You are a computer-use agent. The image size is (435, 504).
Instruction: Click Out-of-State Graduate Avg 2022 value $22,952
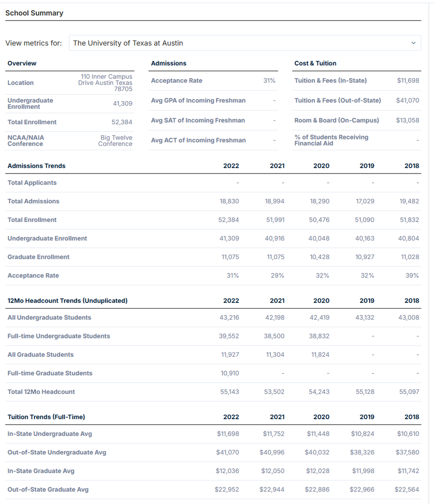(227, 490)
